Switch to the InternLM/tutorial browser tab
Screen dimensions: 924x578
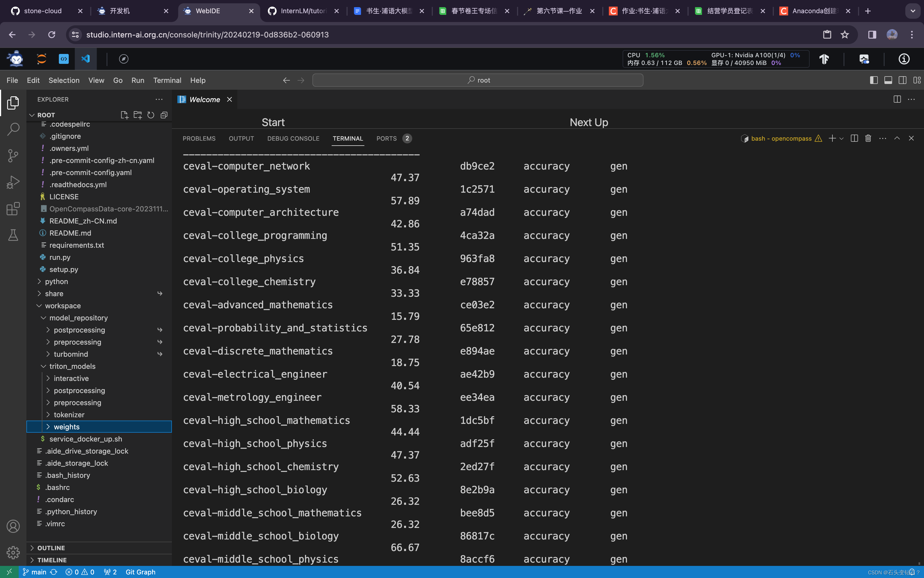pos(303,11)
